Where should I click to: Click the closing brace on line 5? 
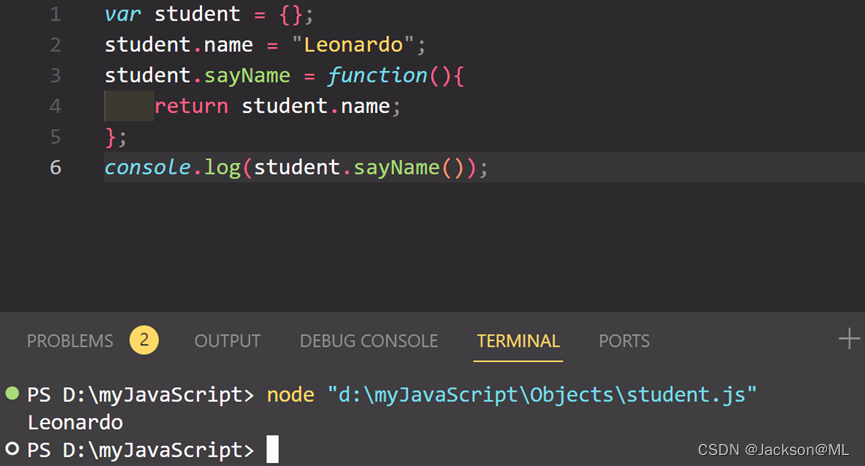click(x=110, y=136)
